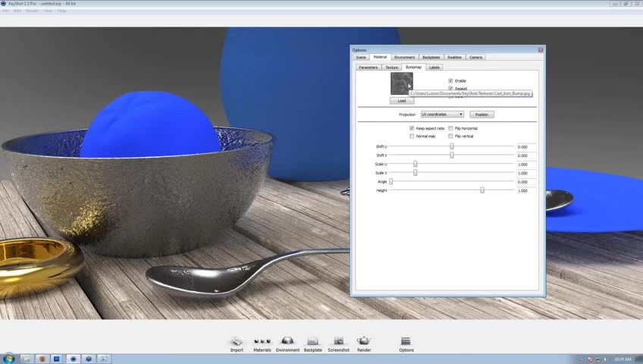Click the Height slider handle
The height and width of the screenshot is (364, 643).
point(482,190)
